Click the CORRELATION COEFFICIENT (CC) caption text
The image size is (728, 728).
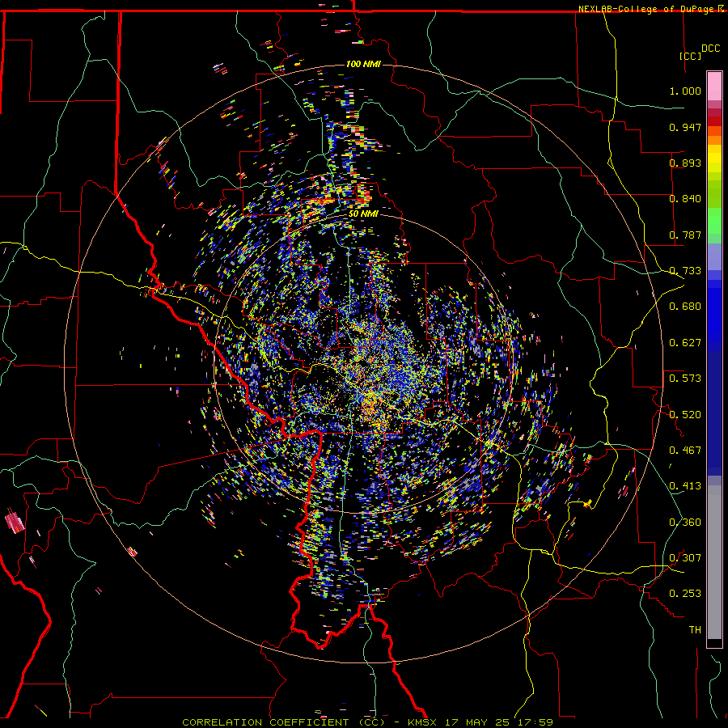tap(283, 722)
